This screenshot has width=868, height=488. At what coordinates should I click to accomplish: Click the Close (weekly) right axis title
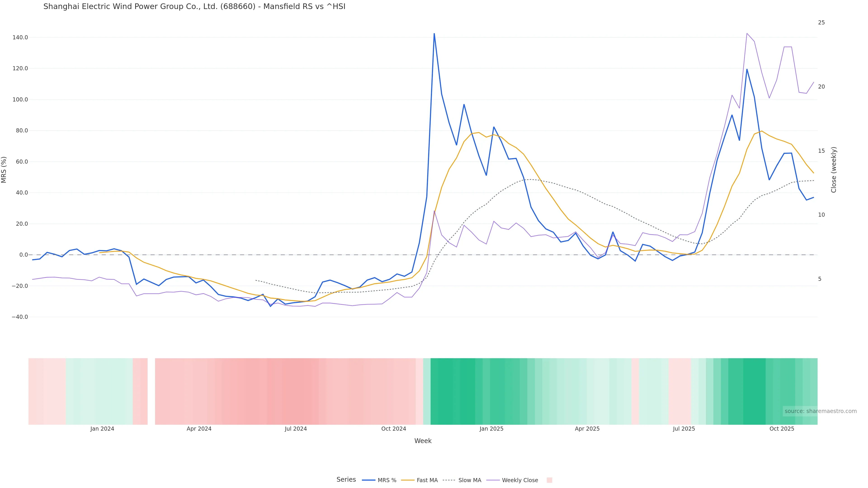834,169
